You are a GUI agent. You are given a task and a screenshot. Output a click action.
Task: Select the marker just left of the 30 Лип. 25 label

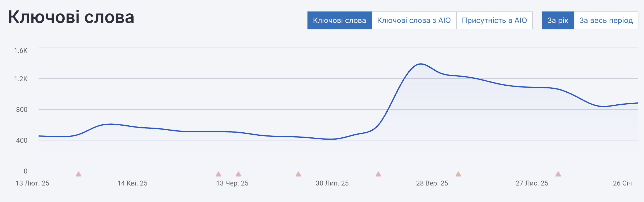point(298,174)
